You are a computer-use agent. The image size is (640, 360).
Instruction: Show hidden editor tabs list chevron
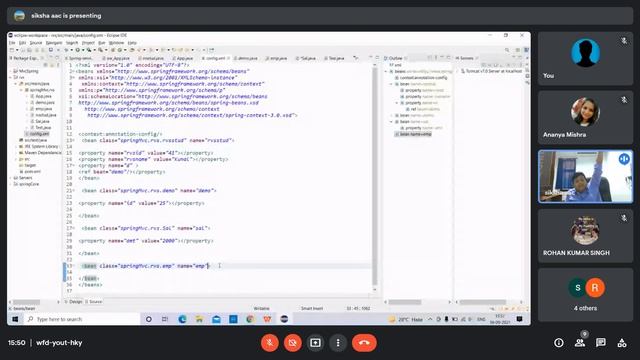356,58
